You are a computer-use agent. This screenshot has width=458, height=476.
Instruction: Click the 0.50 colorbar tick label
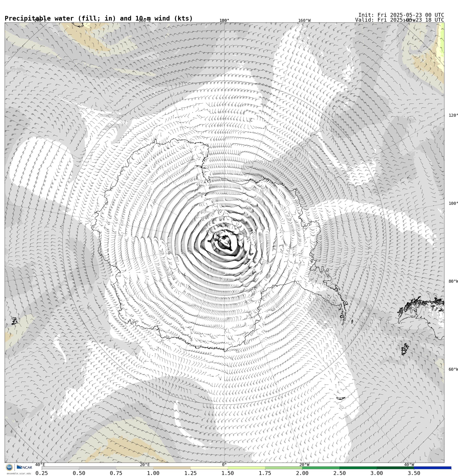(x=79, y=473)
